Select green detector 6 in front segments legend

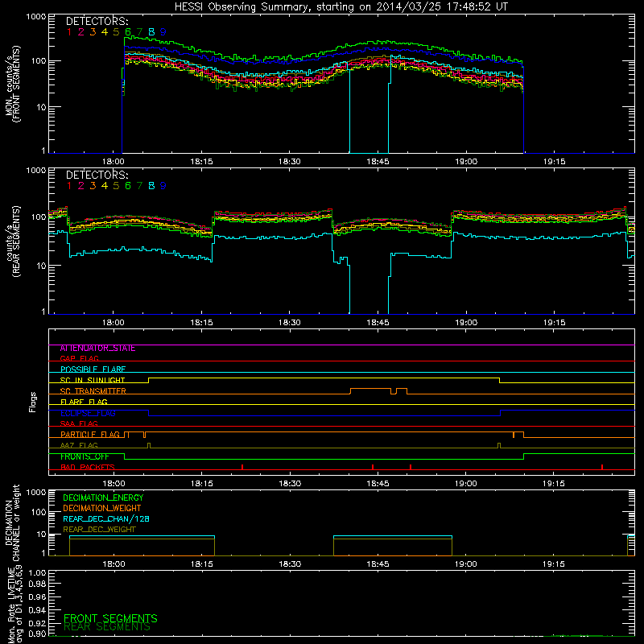point(128,31)
